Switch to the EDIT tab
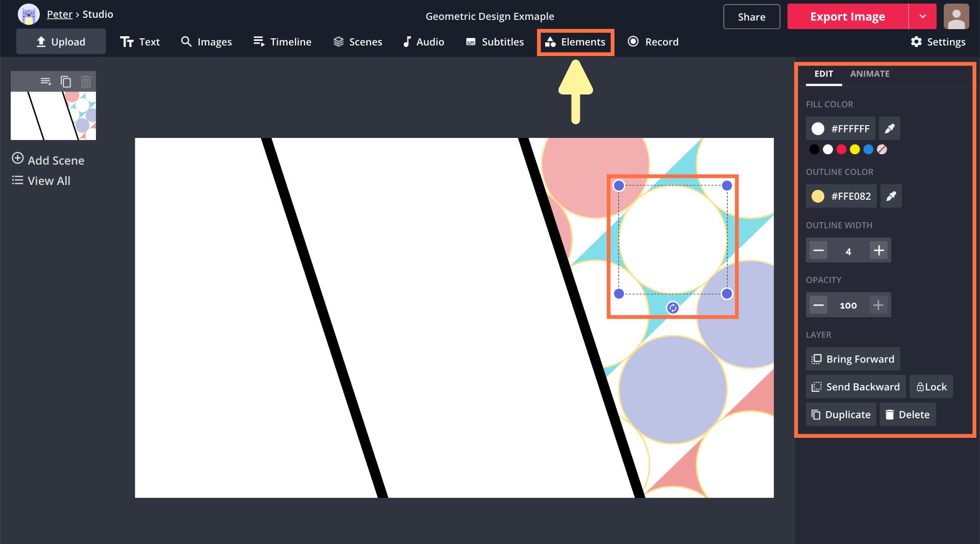980x544 pixels. tap(823, 74)
